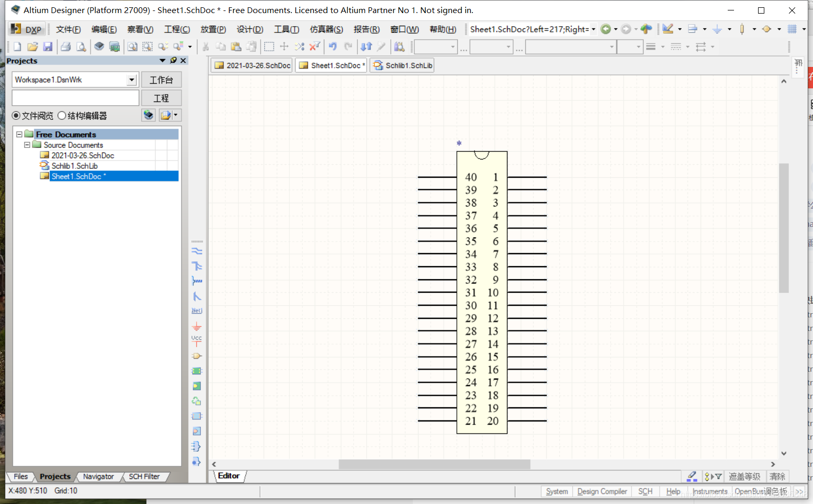Select the Place Bus tool
Image resolution: width=813 pixels, height=504 pixels.
[197, 266]
